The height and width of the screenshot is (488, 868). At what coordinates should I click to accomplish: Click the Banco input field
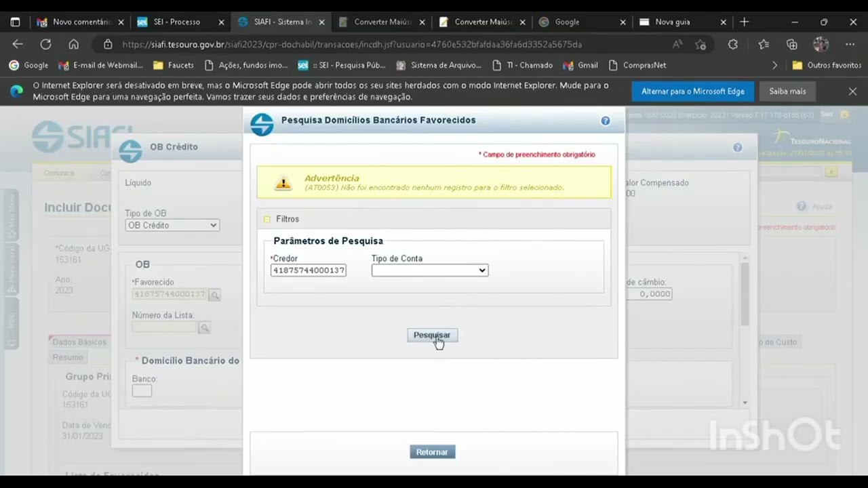coord(142,391)
